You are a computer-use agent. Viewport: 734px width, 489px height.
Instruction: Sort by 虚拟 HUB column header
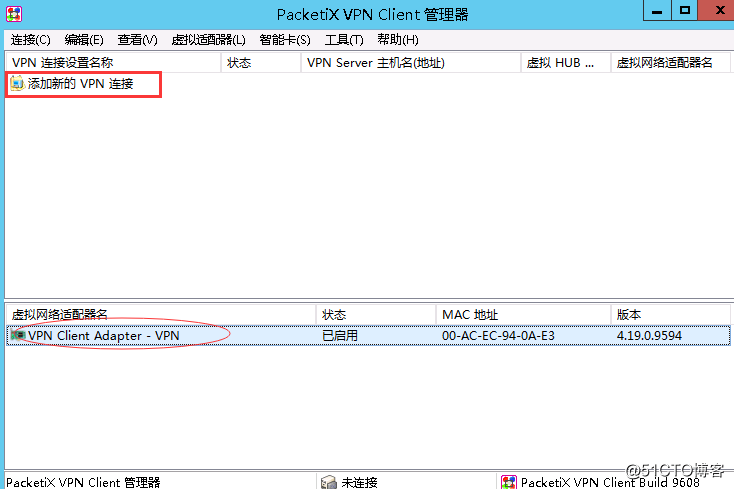coord(566,63)
